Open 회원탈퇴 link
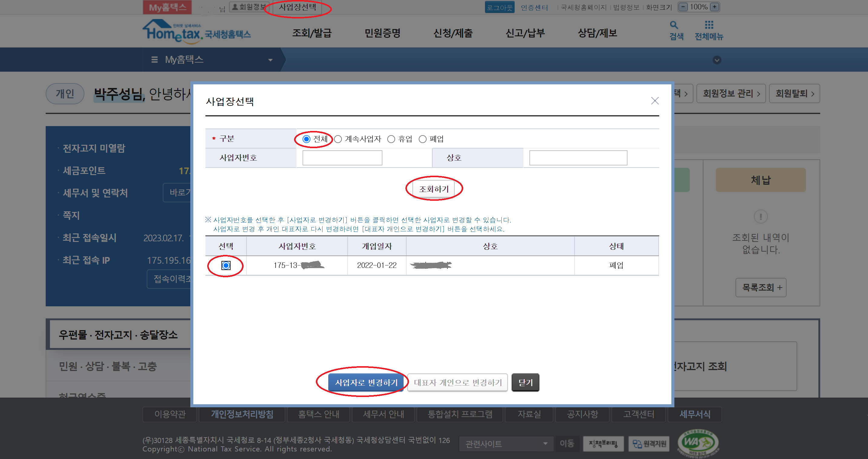868x459 pixels. pos(794,94)
